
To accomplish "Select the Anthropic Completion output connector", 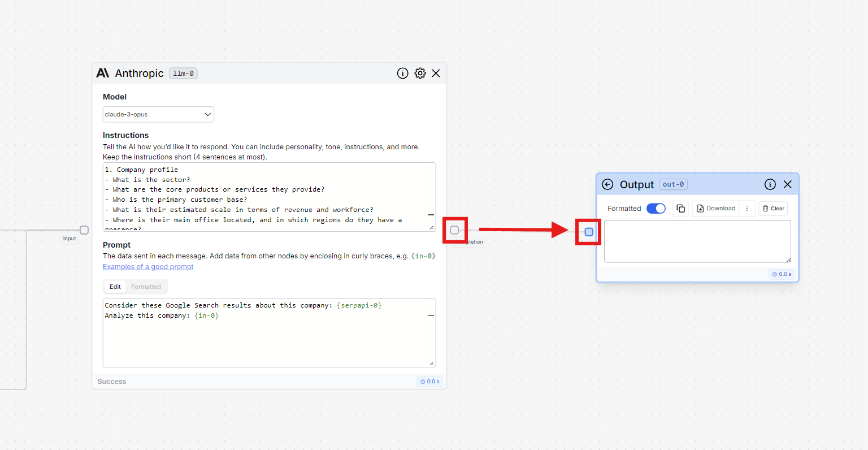I will 454,230.
